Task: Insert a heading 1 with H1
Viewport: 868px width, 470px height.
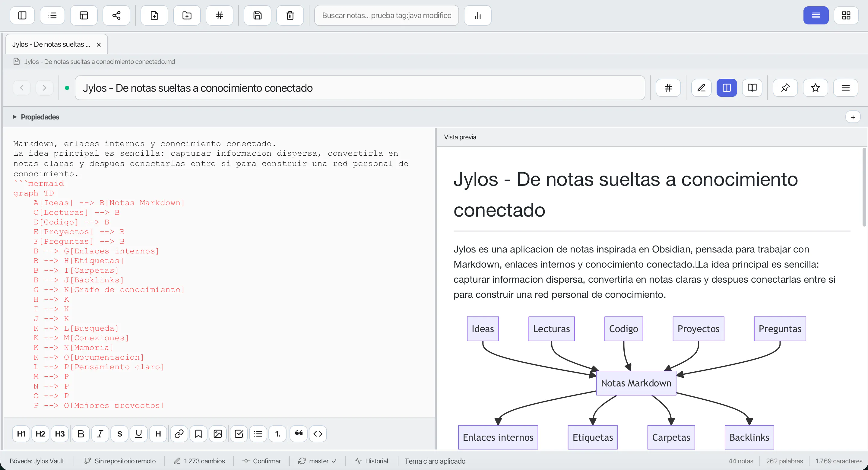Action: pyautogui.click(x=21, y=433)
